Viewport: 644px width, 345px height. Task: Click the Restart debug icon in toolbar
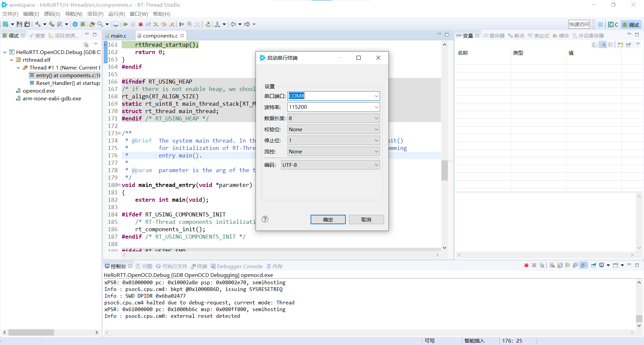click(208, 24)
